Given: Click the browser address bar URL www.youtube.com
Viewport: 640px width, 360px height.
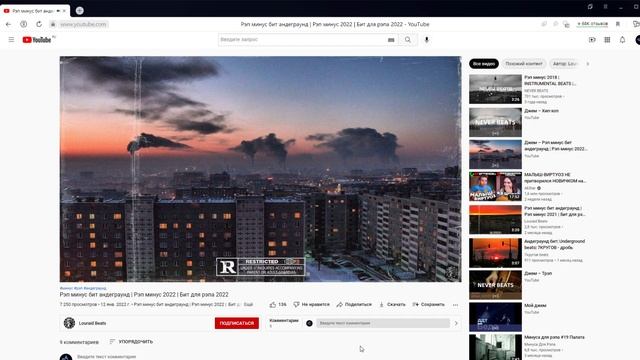Looking at the screenshot, I should pos(83,24).
